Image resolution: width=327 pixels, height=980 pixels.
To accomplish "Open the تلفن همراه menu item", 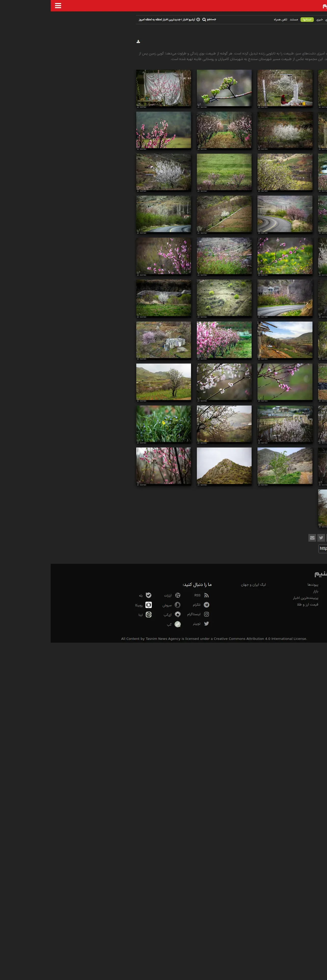I will (x=280, y=19).
